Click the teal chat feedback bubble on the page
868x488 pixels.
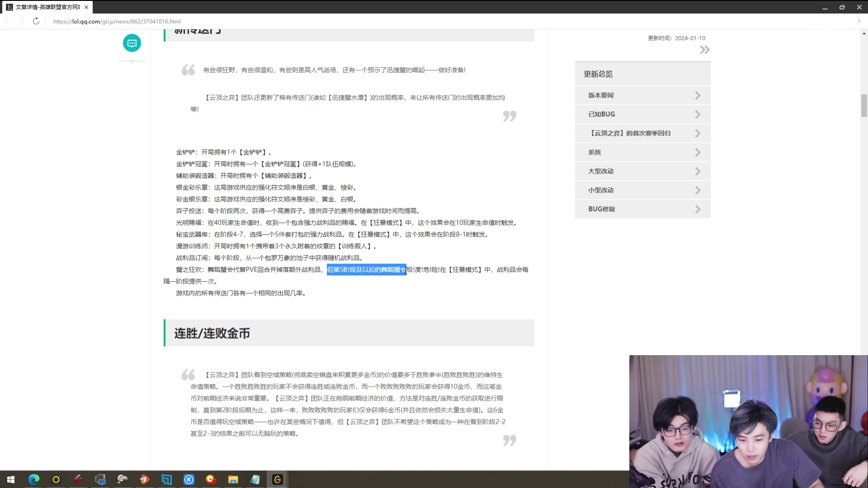click(132, 43)
